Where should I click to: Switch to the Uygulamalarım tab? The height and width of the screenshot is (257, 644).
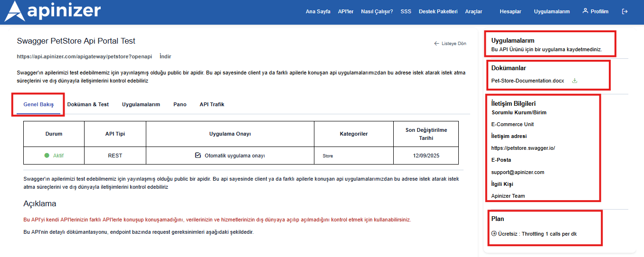coord(141,105)
